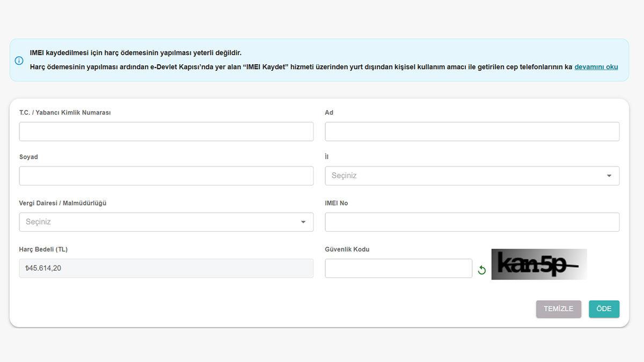
Task: Focus the Güvenlik Kodu text box
Action: 398,268
